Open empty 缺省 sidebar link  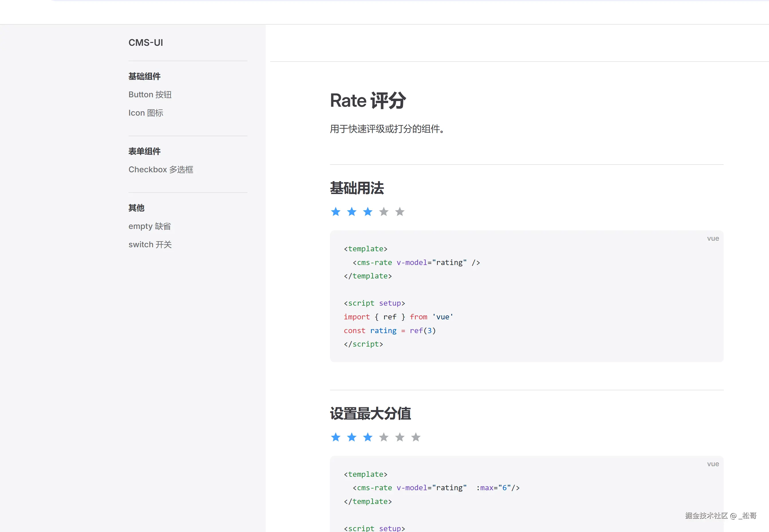(x=150, y=226)
